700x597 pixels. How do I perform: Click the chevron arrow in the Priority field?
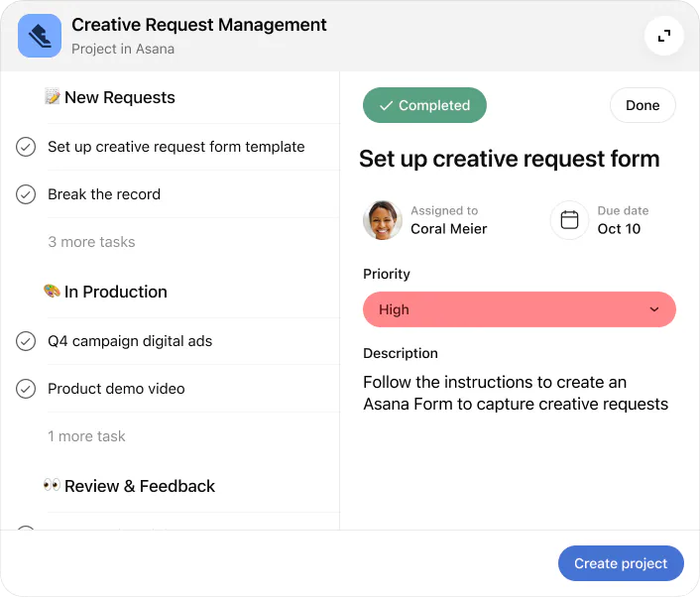[x=654, y=309]
